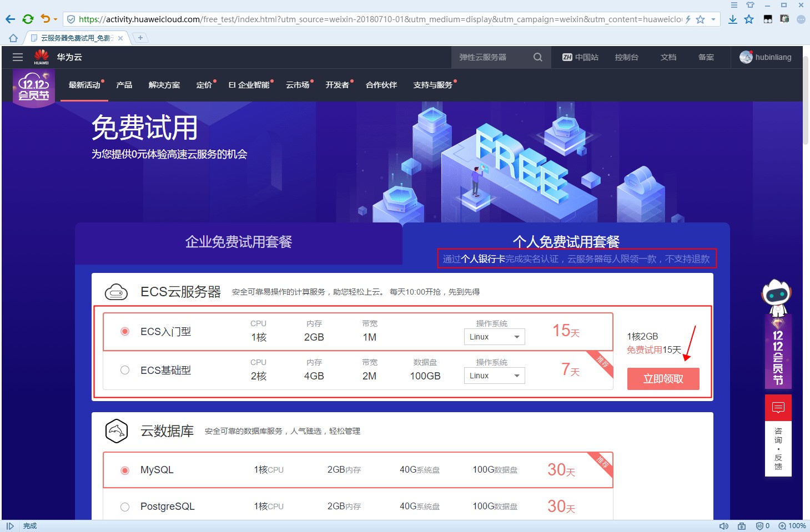Open the 产品 menu
Screen dimensions: 810x532
[124, 85]
